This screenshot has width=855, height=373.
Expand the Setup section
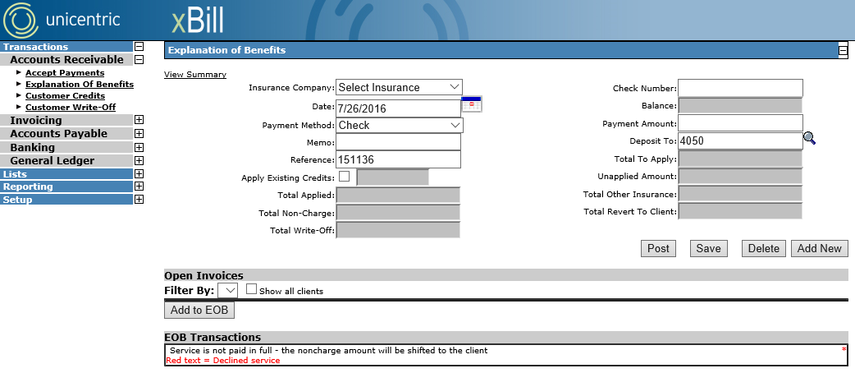[x=139, y=200]
